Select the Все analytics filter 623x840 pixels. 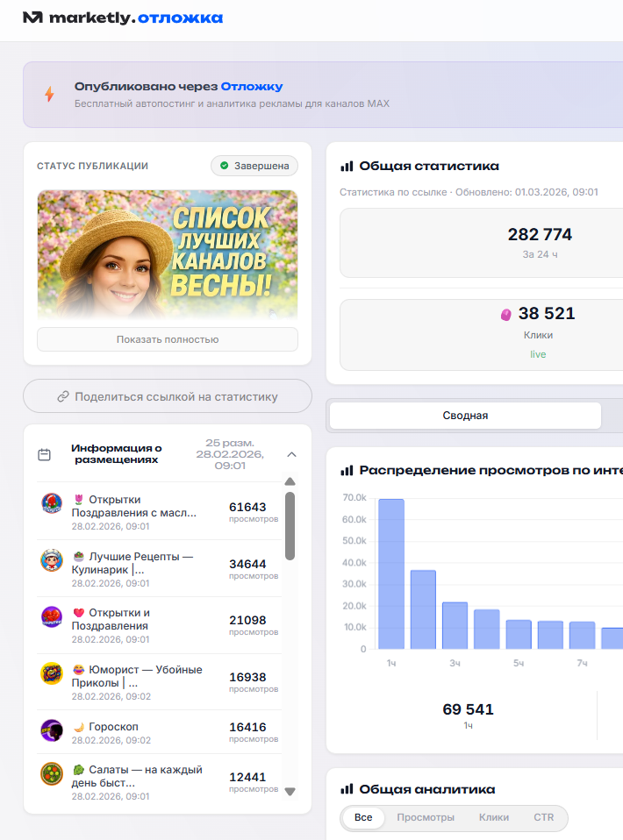(x=363, y=817)
